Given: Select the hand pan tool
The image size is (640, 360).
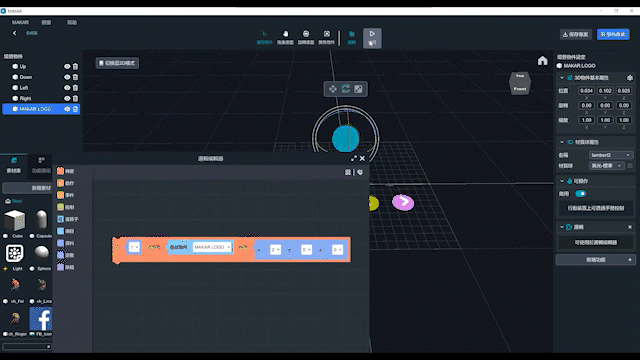Looking at the screenshot, I should pos(285,37).
